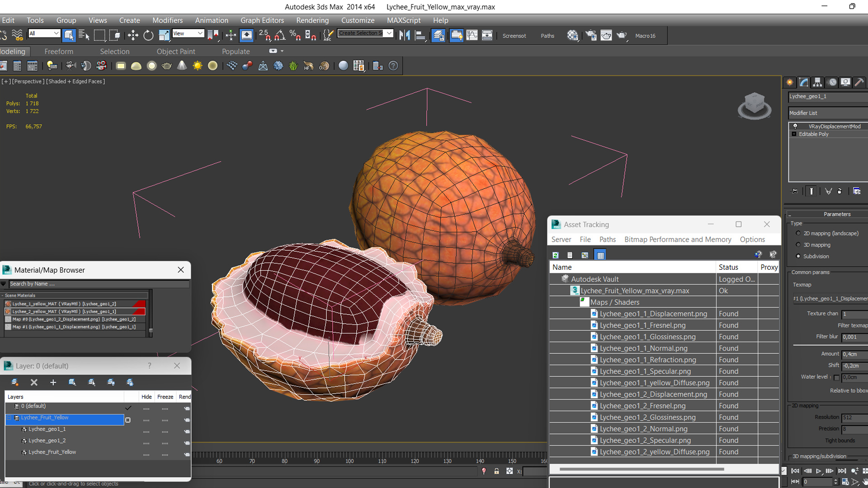
Task: Choose the Select and Move tool
Action: (x=133, y=35)
